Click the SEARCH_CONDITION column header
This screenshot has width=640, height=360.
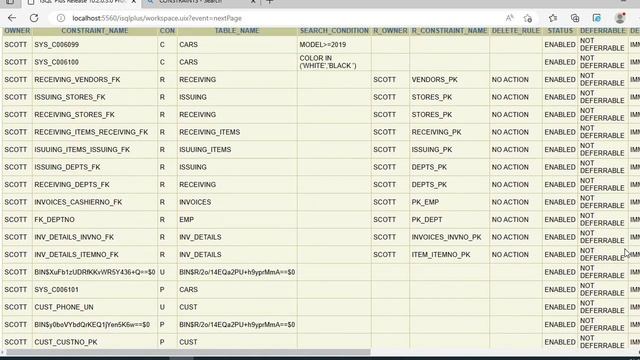click(x=334, y=31)
